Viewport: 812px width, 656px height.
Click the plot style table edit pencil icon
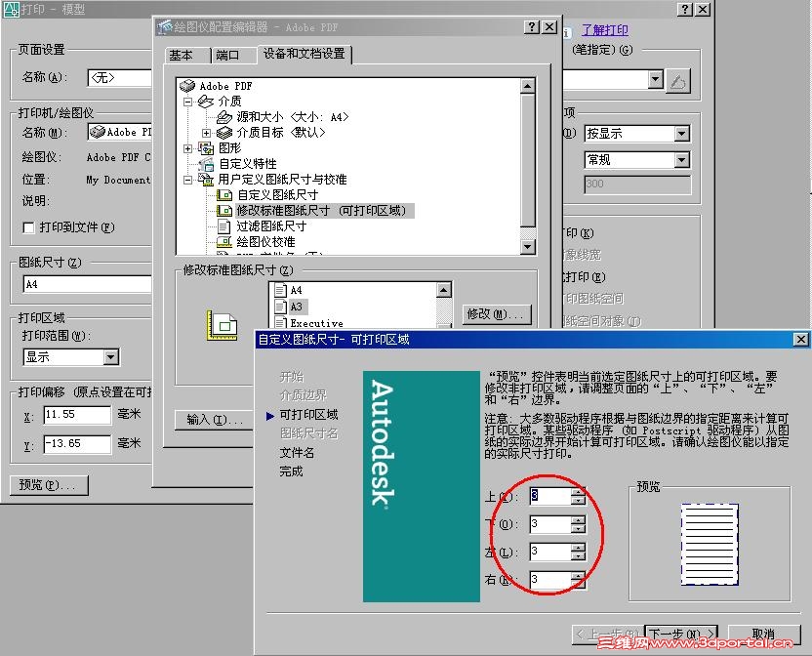[678, 81]
